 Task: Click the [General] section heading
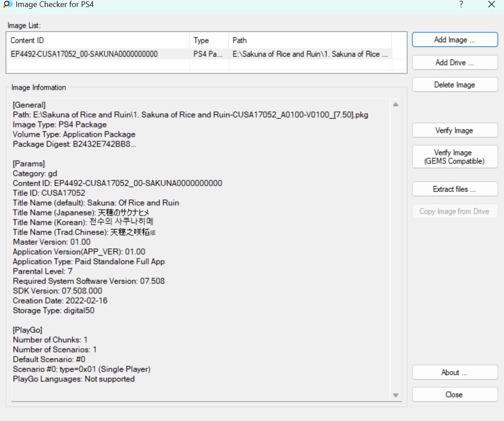click(29, 105)
